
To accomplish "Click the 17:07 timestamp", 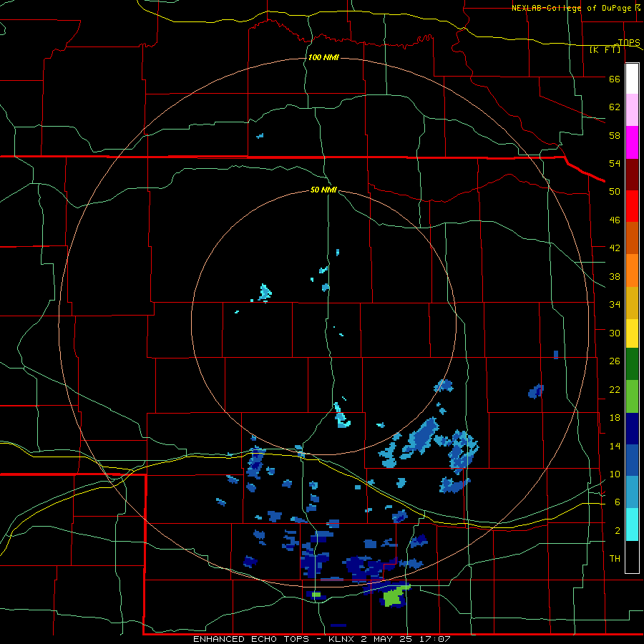I will coord(436,639).
